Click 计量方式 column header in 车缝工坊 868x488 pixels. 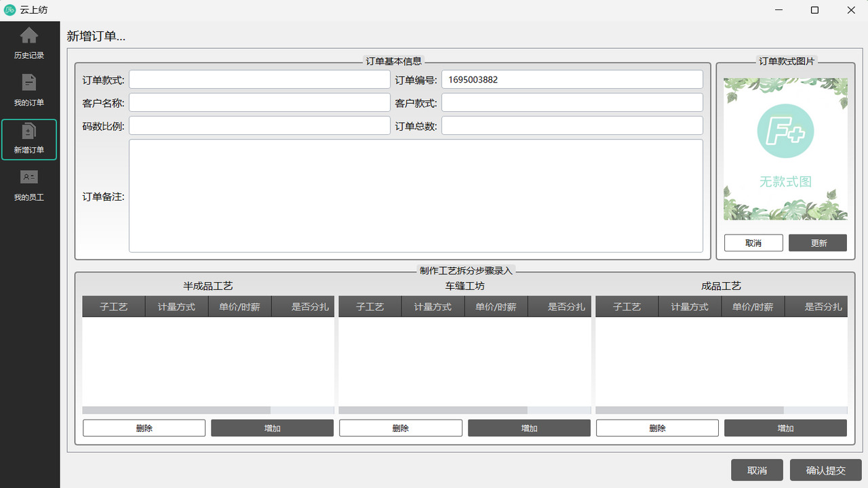pyautogui.click(x=433, y=307)
